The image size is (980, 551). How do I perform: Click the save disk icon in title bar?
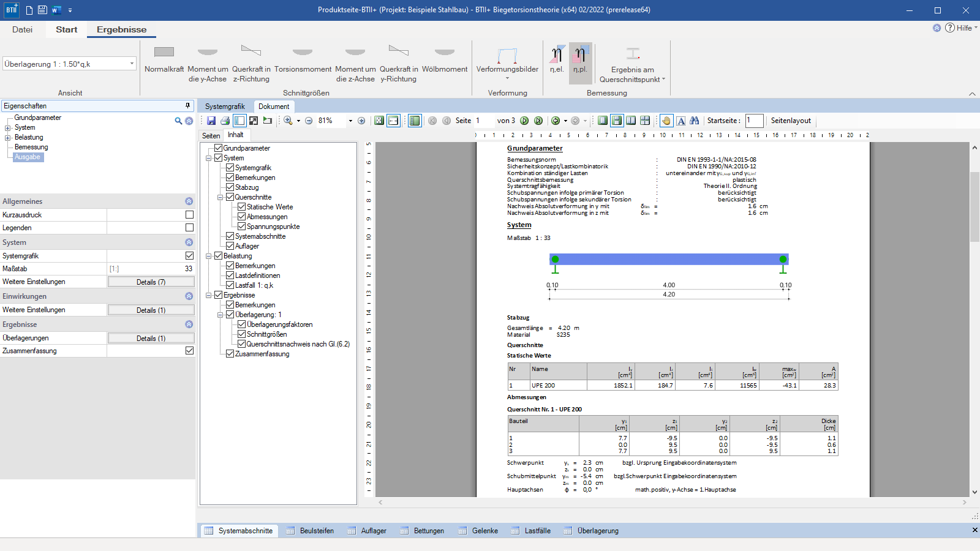pyautogui.click(x=42, y=10)
